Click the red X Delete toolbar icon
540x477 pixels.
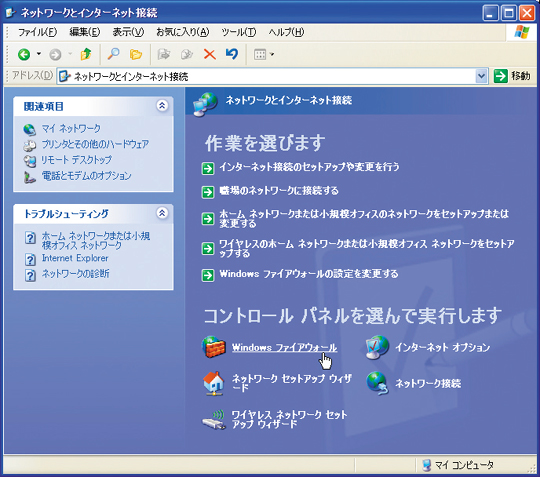coord(209,54)
